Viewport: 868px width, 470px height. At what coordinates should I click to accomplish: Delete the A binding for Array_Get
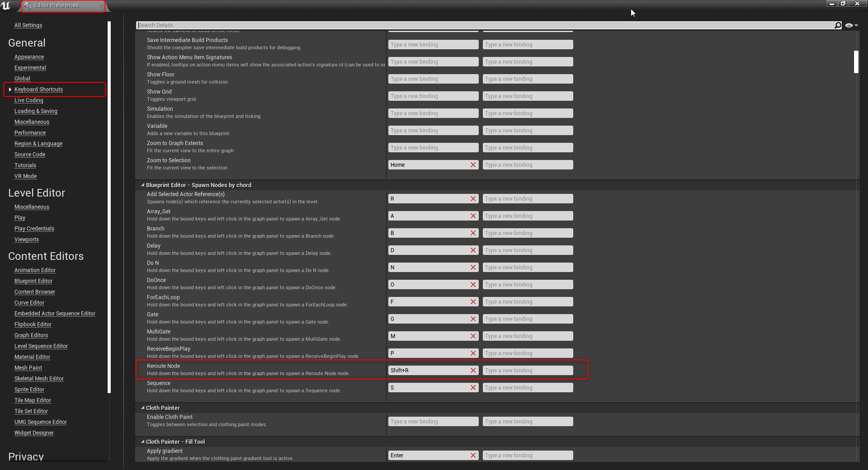tap(473, 216)
